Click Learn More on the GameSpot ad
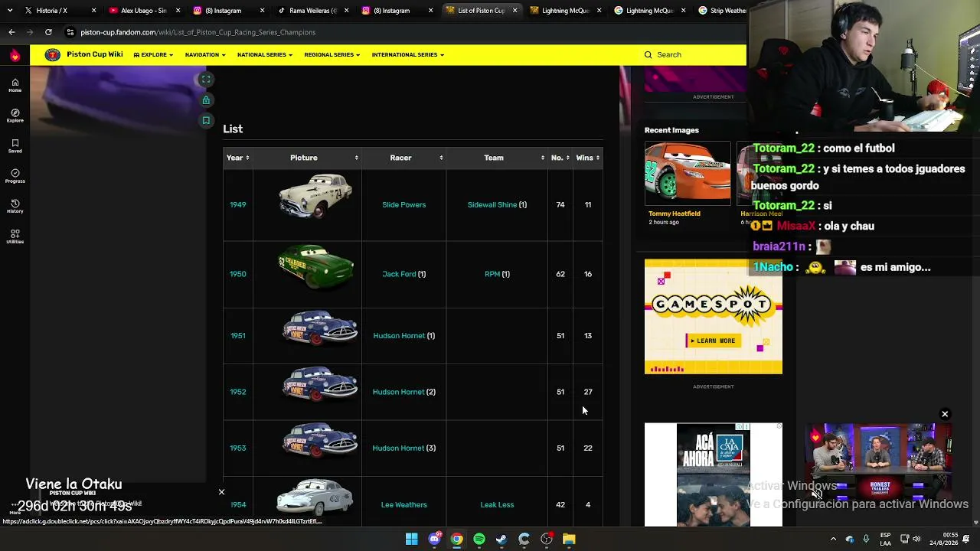Image resolution: width=980 pixels, height=551 pixels. pos(713,341)
